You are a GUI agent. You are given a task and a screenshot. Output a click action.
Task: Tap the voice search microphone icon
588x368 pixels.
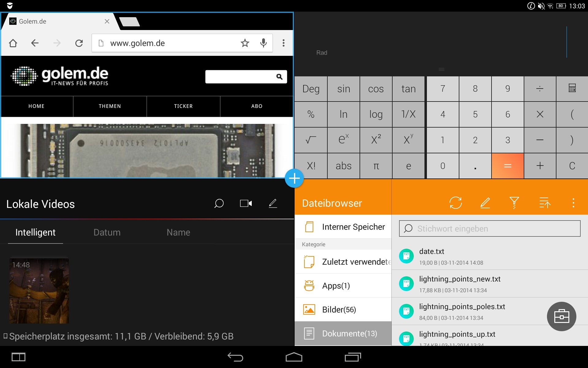point(263,43)
